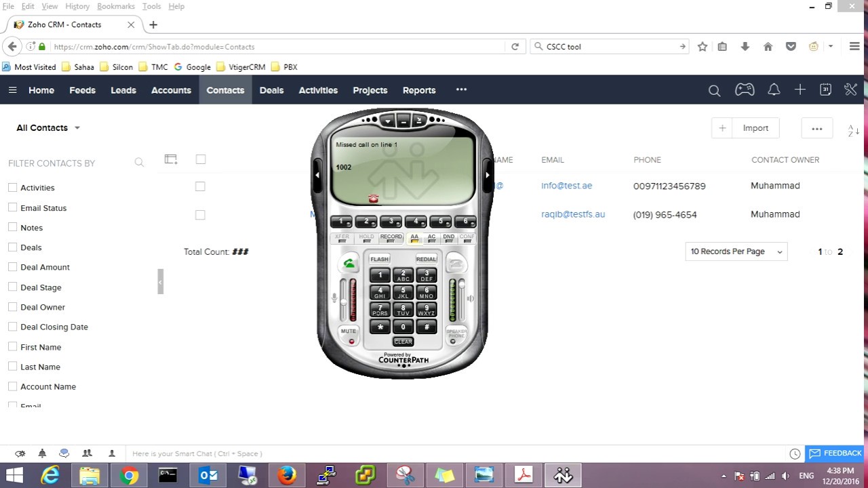The width and height of the screenshot is (868, 488).
Task: Open the Deals module tab
Action: pyautogui.click(x=271, y=90)
